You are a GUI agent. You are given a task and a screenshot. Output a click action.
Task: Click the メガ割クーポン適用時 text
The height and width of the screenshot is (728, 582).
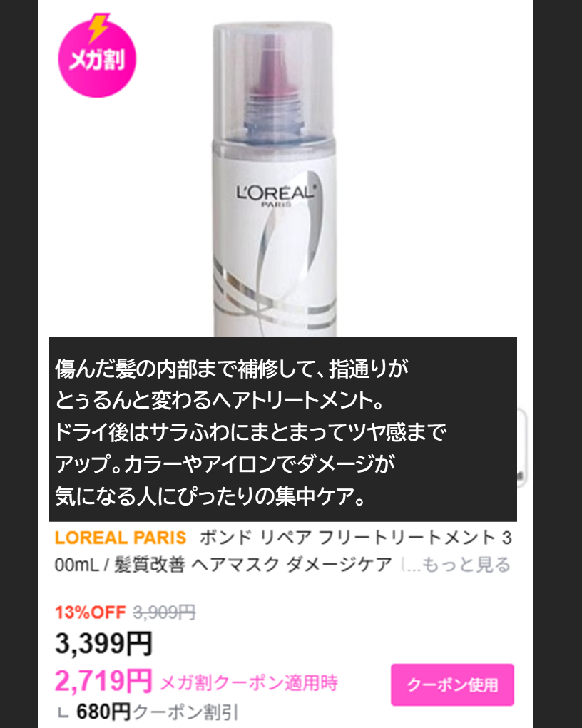click(249, 683)
